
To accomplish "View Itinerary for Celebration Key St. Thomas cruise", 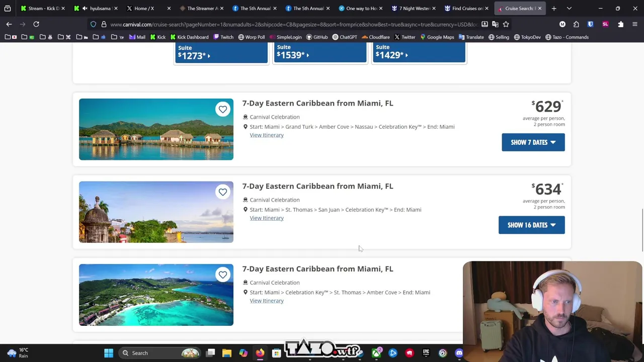I will (267, 301).
